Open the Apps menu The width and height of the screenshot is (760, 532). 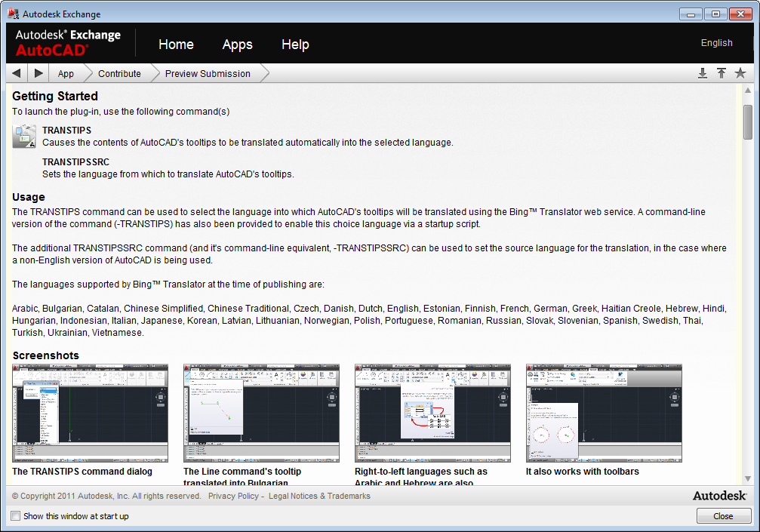[237, 45]
